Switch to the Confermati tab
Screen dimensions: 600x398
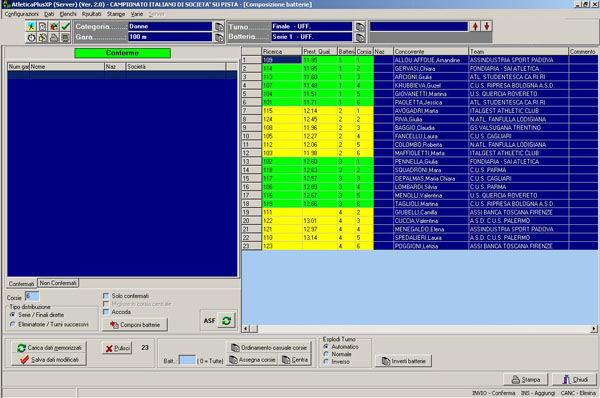click(21, 284)
